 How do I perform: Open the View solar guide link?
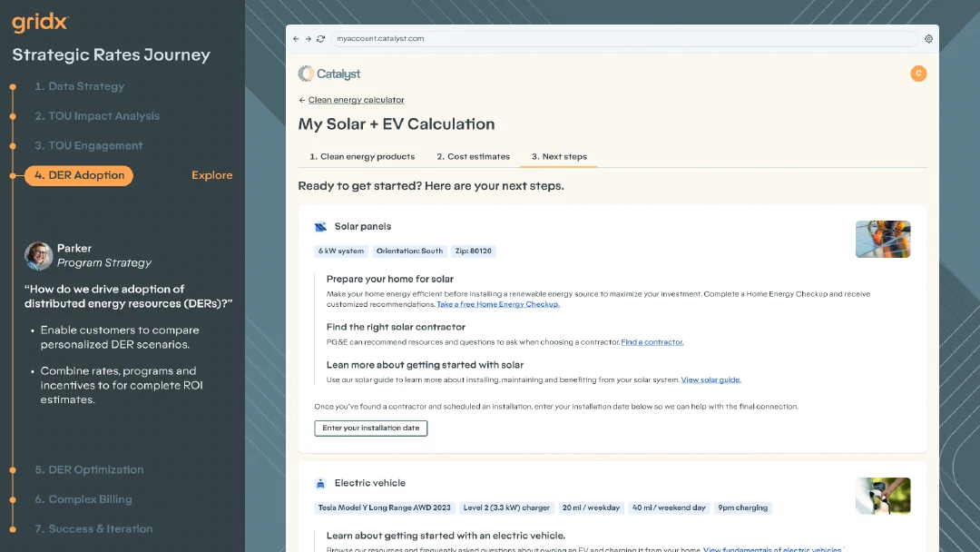(710, 379)
